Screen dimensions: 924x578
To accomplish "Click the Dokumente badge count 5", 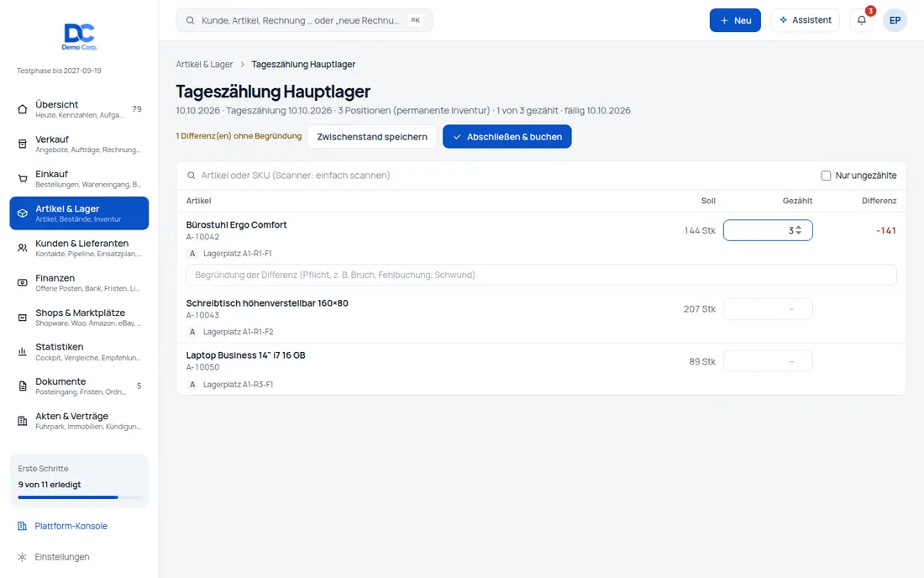I will (x=139, y=386).
